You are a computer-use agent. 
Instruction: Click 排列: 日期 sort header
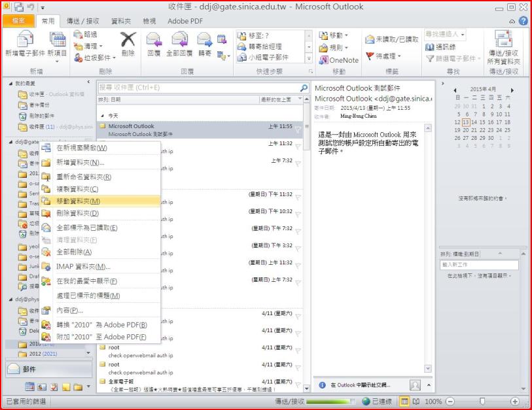(x=178, y=99)
